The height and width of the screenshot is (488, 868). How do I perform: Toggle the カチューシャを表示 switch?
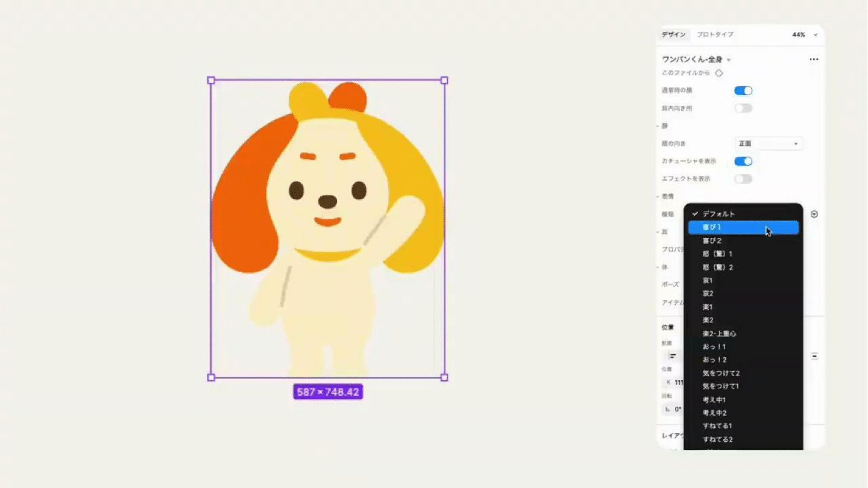pyautogui.click(x=743, y=161)
